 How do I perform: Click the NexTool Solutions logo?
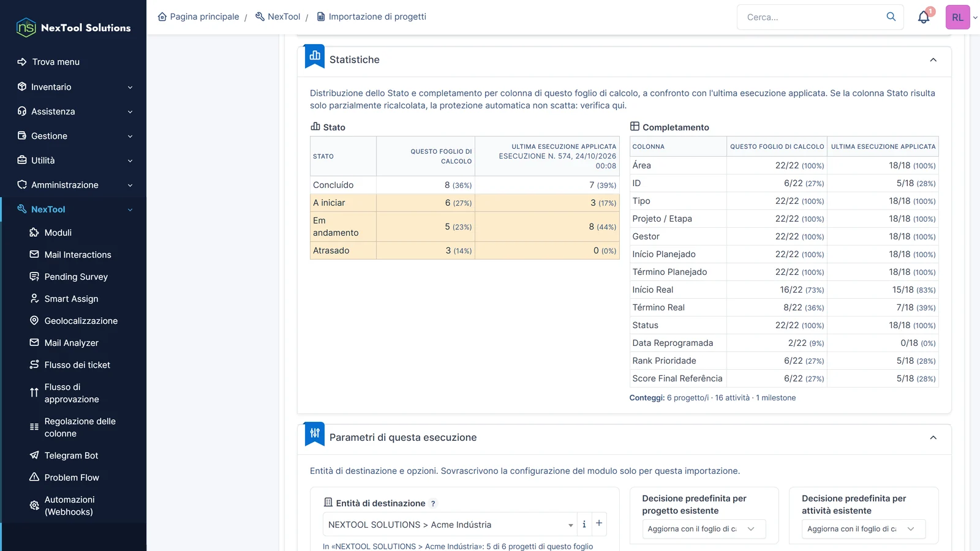(x=73, y=28)
